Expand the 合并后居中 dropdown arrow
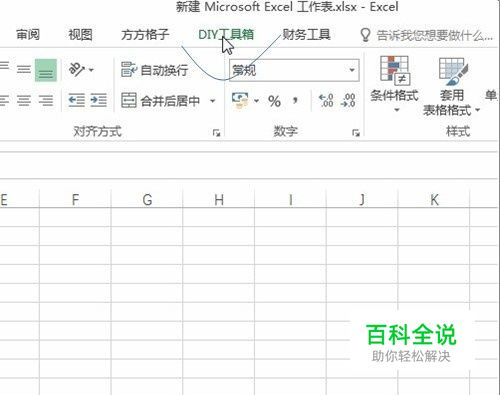The width and height of the screenshot is (500, 395). coord(212,101)
